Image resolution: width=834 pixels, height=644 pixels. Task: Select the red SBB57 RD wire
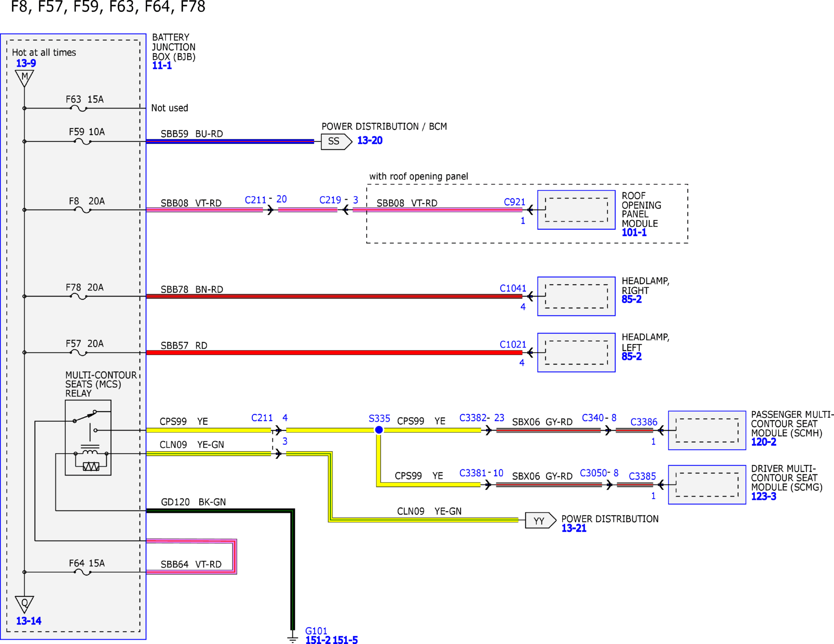click(334, 353)
